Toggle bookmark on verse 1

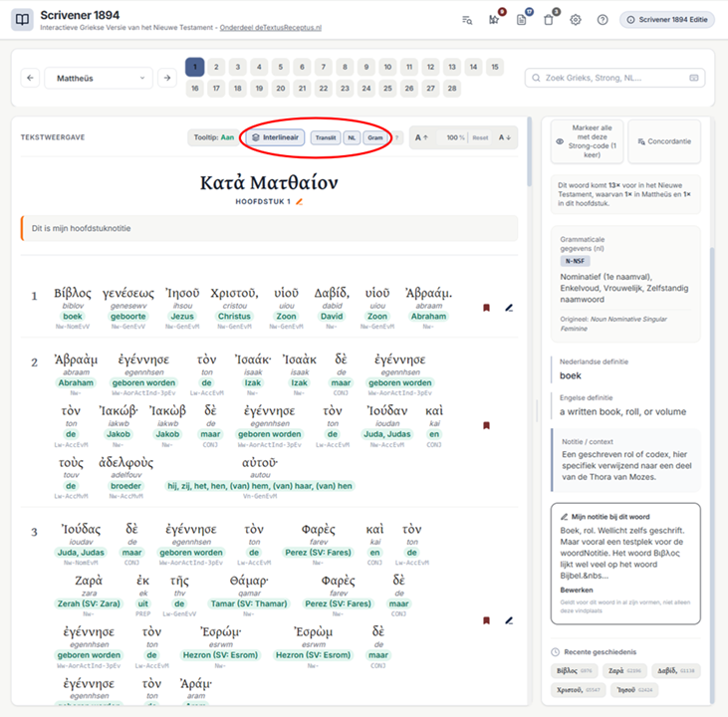point(487,308)
